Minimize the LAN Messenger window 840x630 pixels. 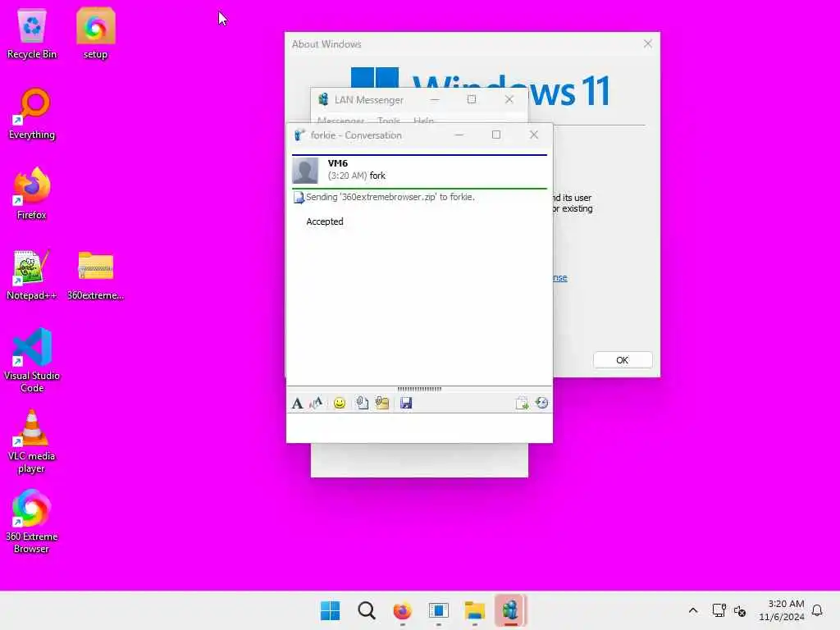(x=435, y=99)
